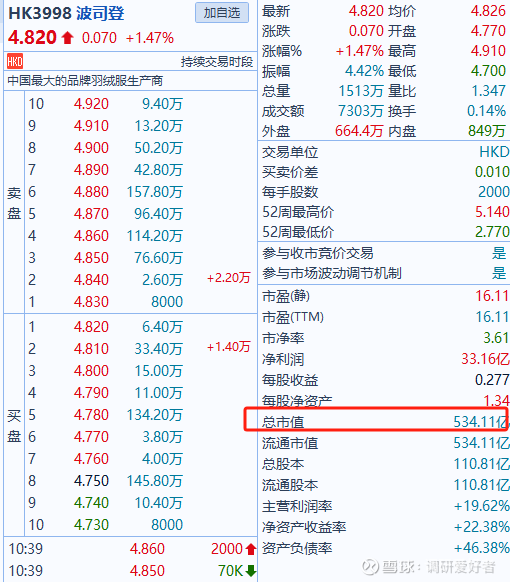Click the 加自选 button
This screenshot has width=510, height=582.
pos(222,13)
